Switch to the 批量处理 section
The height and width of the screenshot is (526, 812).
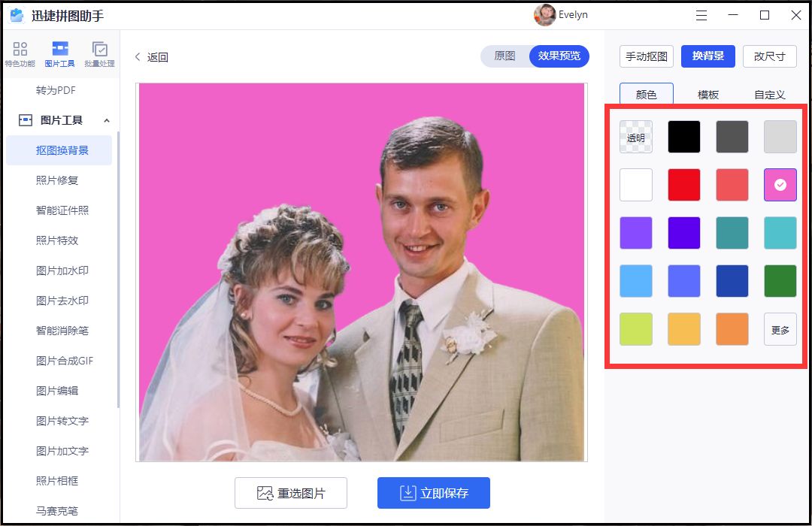click(99, 53)
